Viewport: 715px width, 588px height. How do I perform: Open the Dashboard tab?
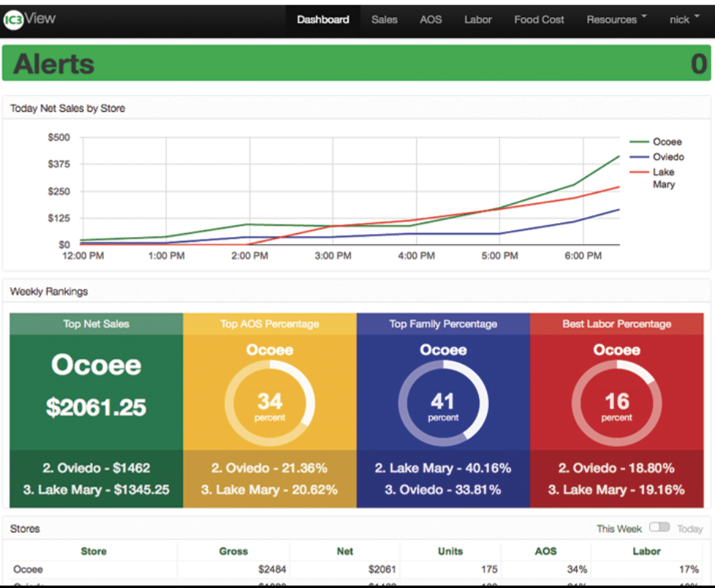click(322, 20)
